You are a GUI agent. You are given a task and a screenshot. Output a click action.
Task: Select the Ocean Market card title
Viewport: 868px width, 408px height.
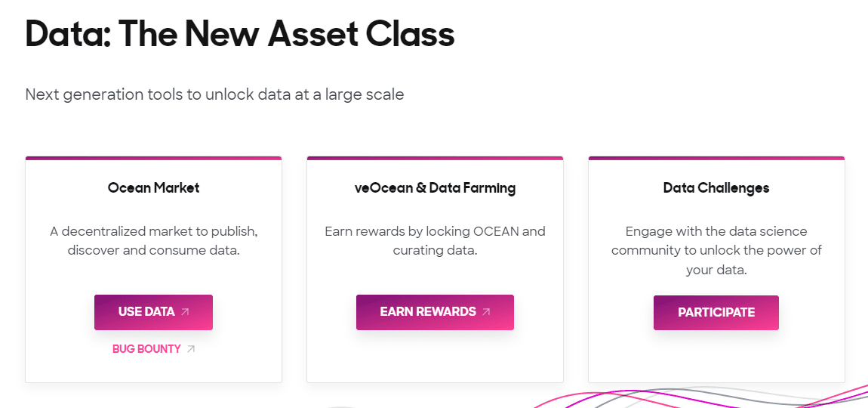tap(153, 188)
